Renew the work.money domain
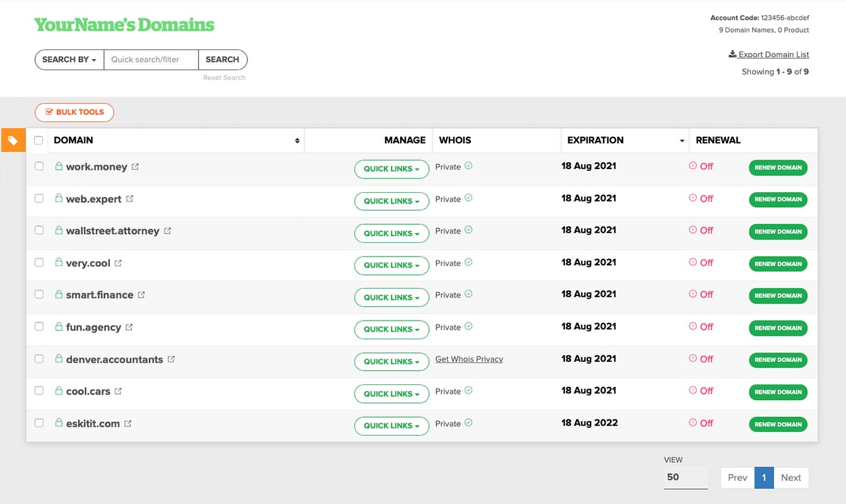 point(778,167)
